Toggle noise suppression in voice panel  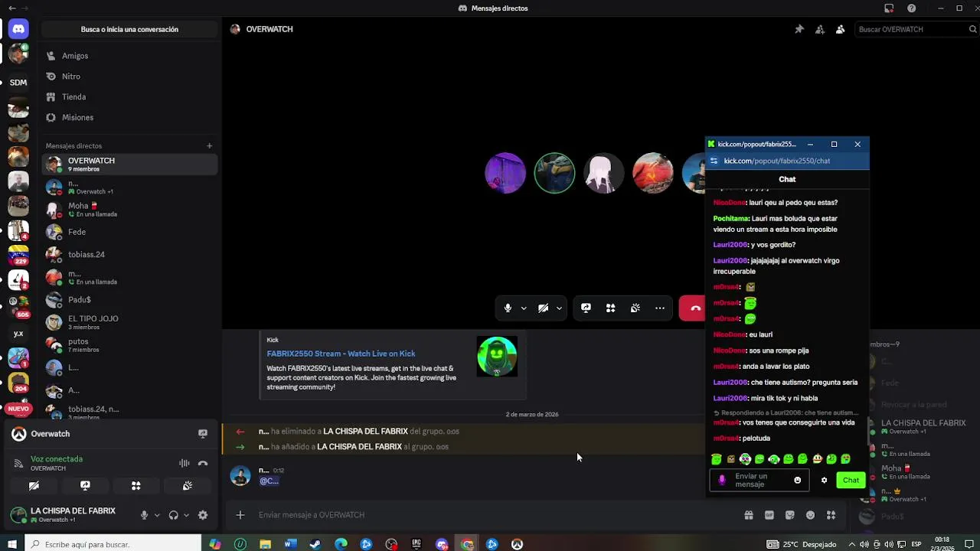pyautogui.click(x=184, y=463)
